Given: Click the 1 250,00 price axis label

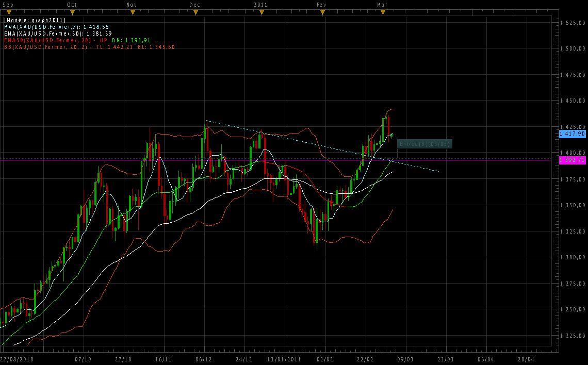Looking at the screenshot, I should pos(573,309).
